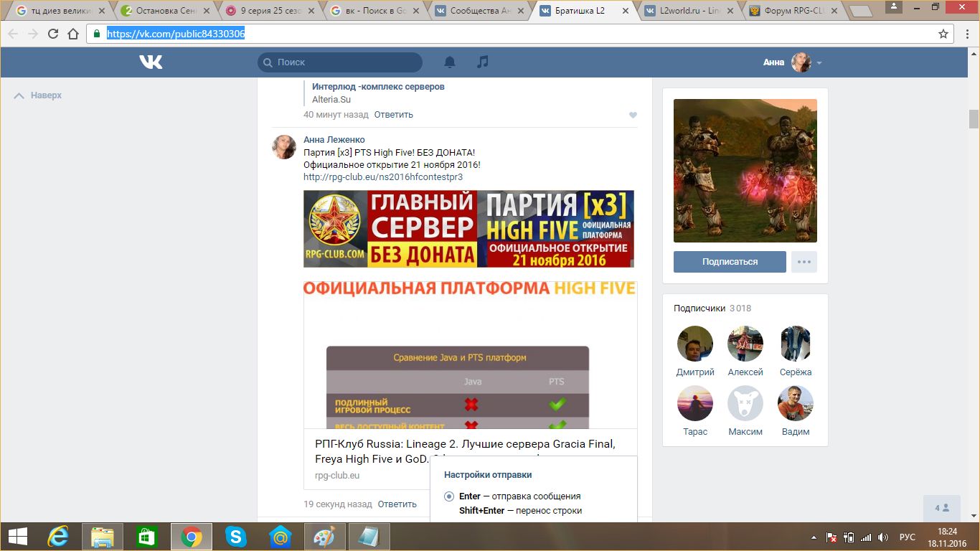
Task: Launch Internet Explorer from taskbar
Action: pyautogui.click(x=59, y=537)
